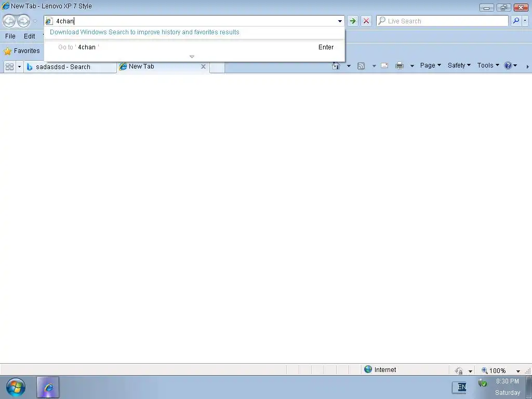Image resolution: width=532 pixels, height=399 pixels.
Task: Expand command bar overflow arrow
Action: (x=528, y=67)
